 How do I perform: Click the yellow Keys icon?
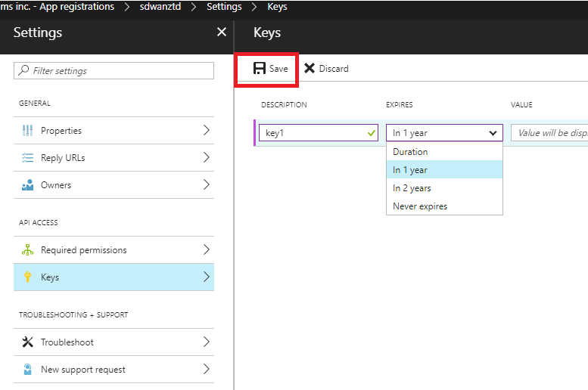point(27,277)
